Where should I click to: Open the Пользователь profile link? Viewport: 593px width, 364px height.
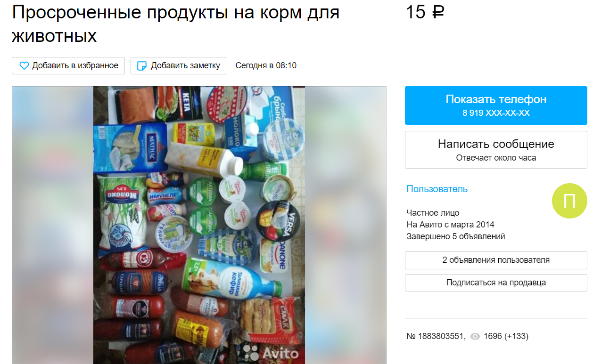tap(437, 189)
